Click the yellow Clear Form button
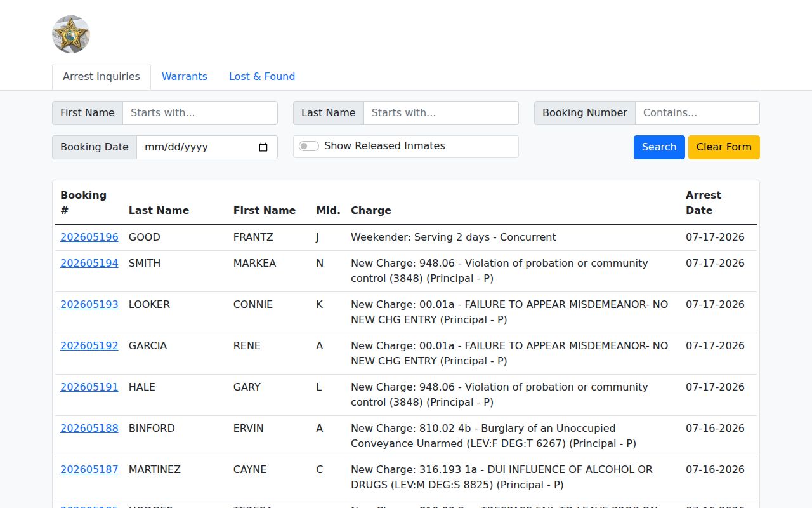This screenshot has height=508, width=812. click(x=724, y=147)
